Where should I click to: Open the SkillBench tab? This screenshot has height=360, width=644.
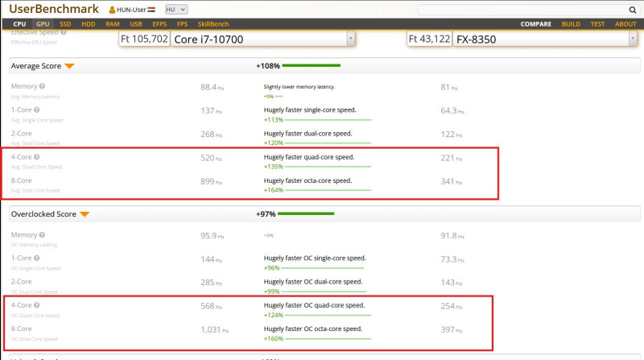213,24
